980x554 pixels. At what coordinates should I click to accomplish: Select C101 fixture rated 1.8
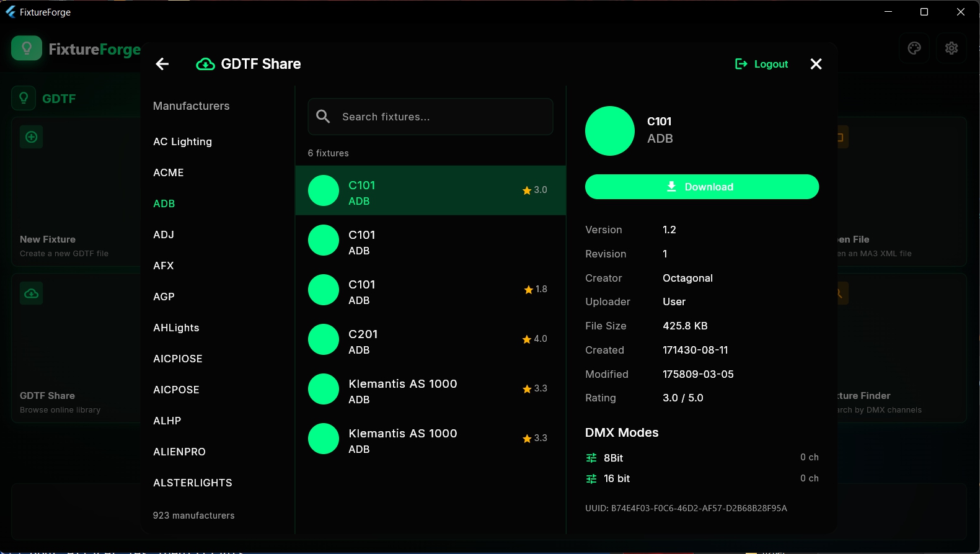pyautogui.click(x=430, y=290)
